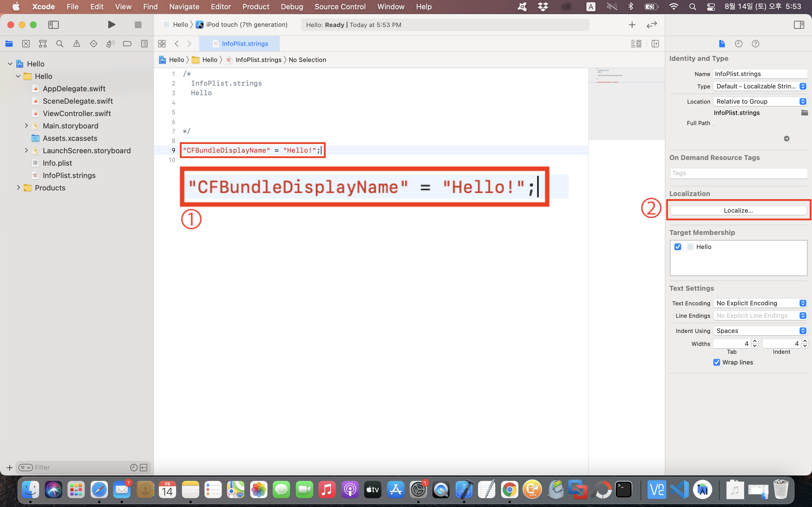Toggle the Wrap lines checkbox
Viewport: 812px width, 507px height.
pyautogui.click(x=717, y=362)
